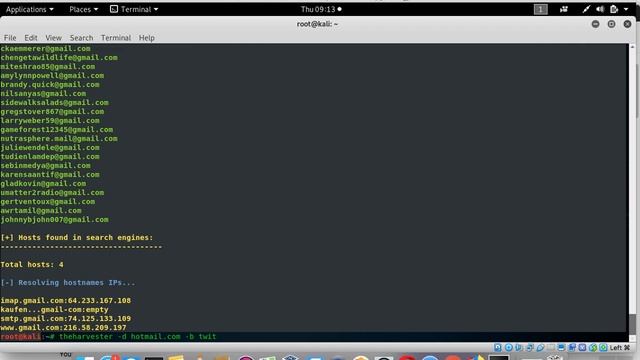Image resolution: width=640 pixels, height=360 pixels.
Task: Click VirtualBox video capture icon
Action: tap(572, 347)
